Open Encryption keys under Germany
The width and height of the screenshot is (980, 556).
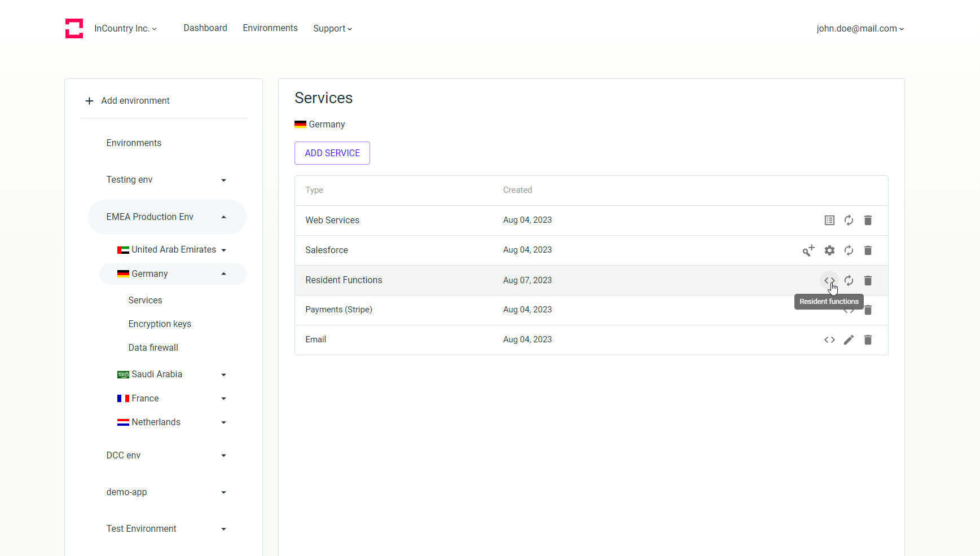point(160,324)
